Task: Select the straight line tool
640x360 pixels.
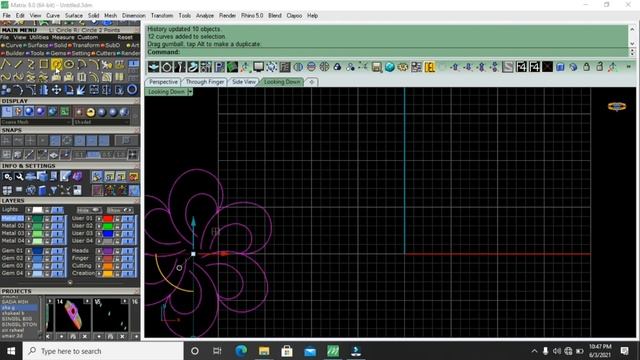Action: [x=18, y=64]
